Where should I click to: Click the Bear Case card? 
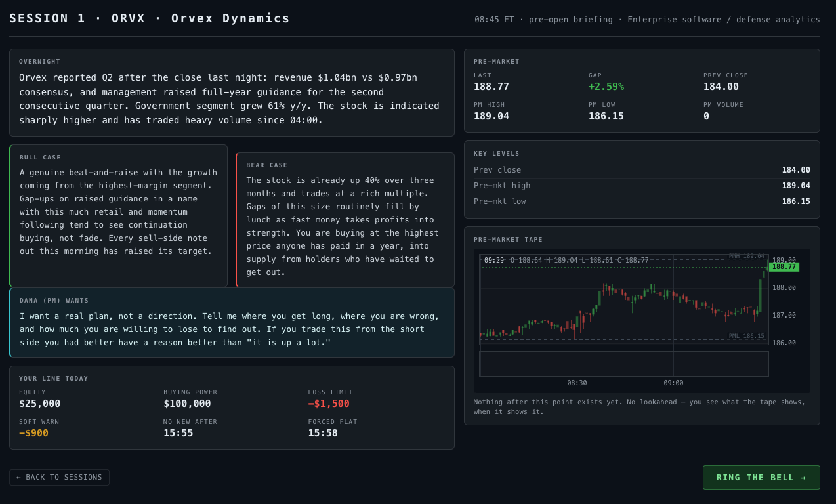(345, 220)
